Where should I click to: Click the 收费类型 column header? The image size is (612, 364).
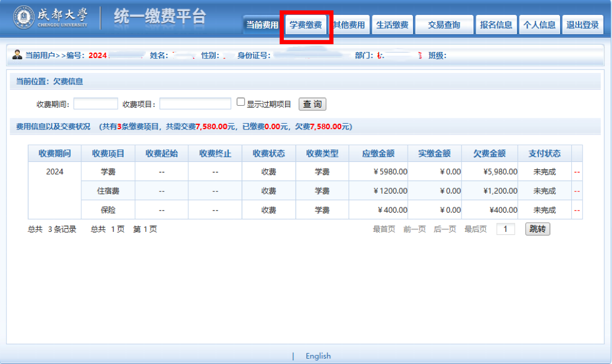322,154
